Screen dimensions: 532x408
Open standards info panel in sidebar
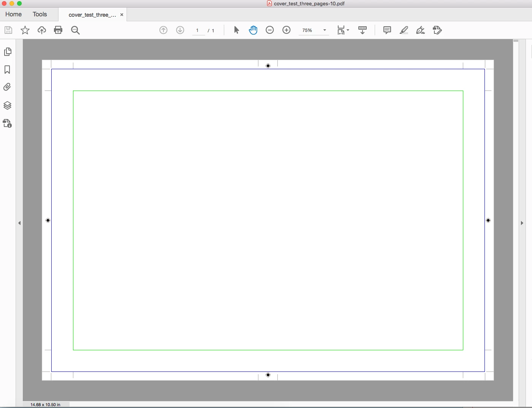(7, 123)
